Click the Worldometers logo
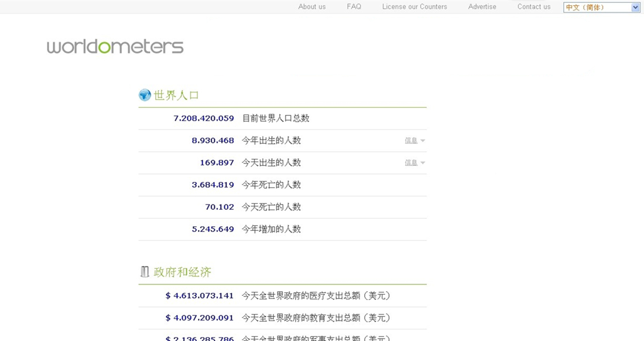Viewport: 644px width, 341px height. tap(115, 46)
